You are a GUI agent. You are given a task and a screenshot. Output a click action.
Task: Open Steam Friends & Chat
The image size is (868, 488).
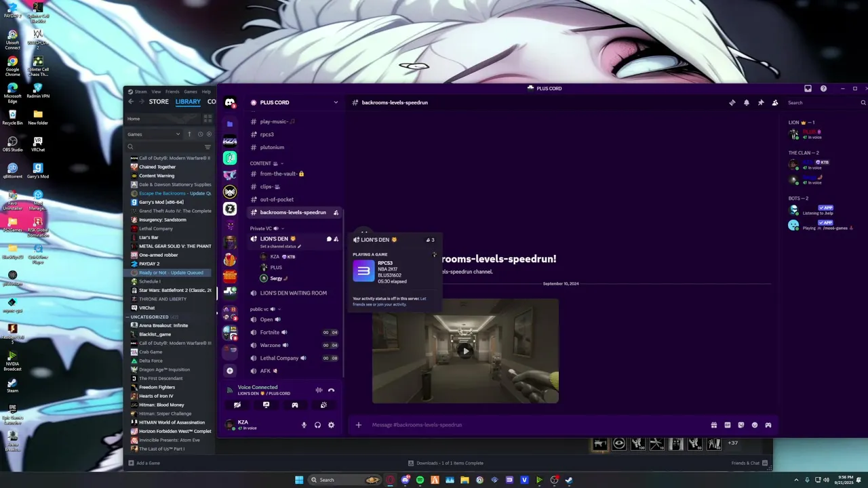click(749, 463)
